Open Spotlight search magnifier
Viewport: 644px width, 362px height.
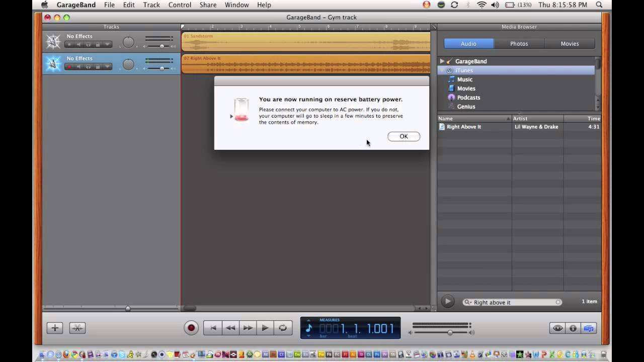pyautogui.click(x=599, y=5)
